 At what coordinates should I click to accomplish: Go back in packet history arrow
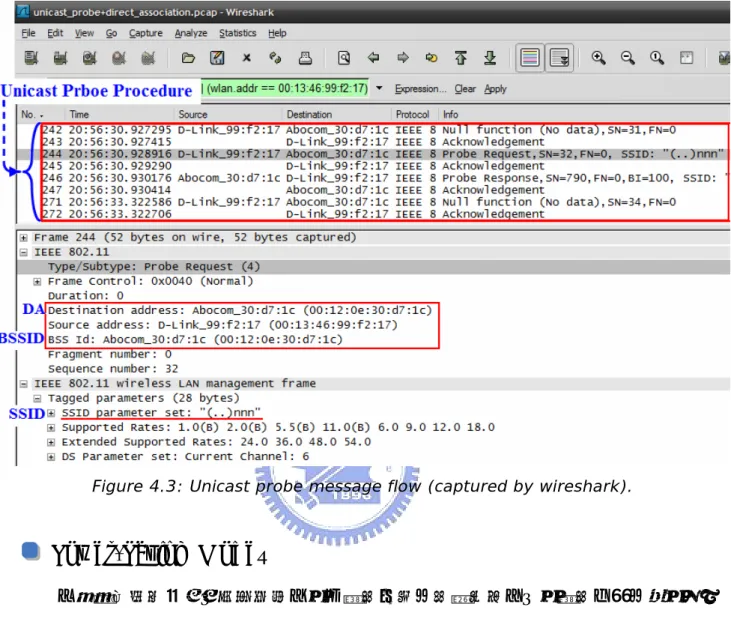point(373,58)
